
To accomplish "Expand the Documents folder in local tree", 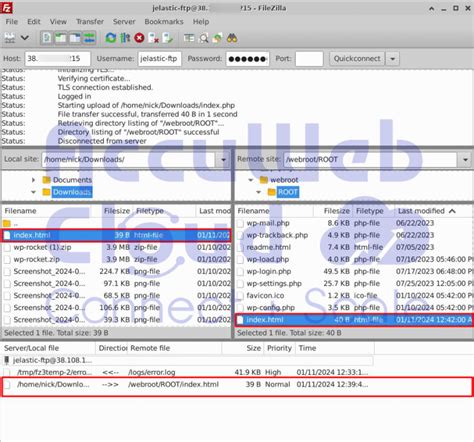I will click(x=33, y=180).
